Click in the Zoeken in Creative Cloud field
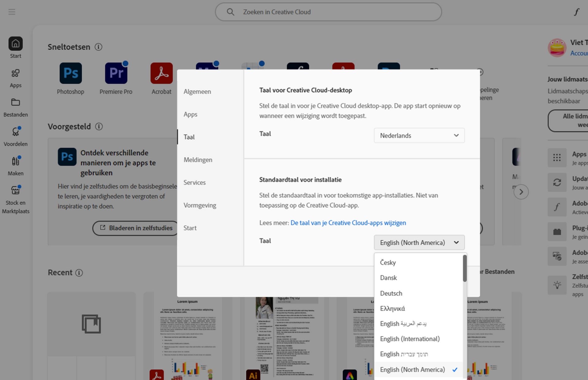588x380 pixels. 328,12
